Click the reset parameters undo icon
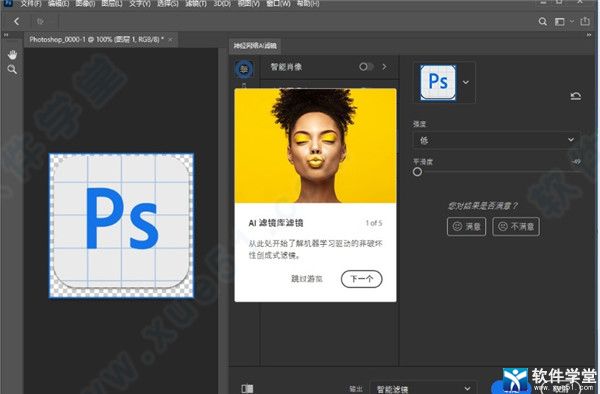Screen dimensions: 600x394 (576, 96)
